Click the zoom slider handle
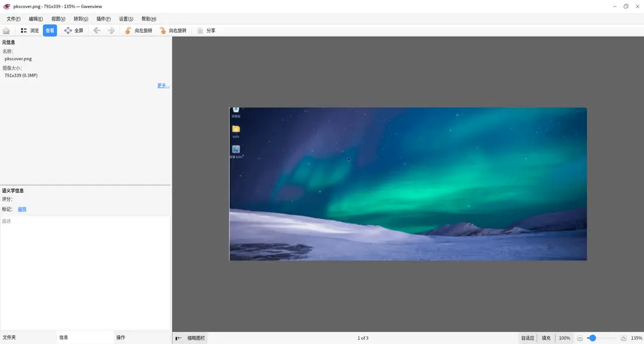This screenshot has width=644, height=344. [592, 338]
